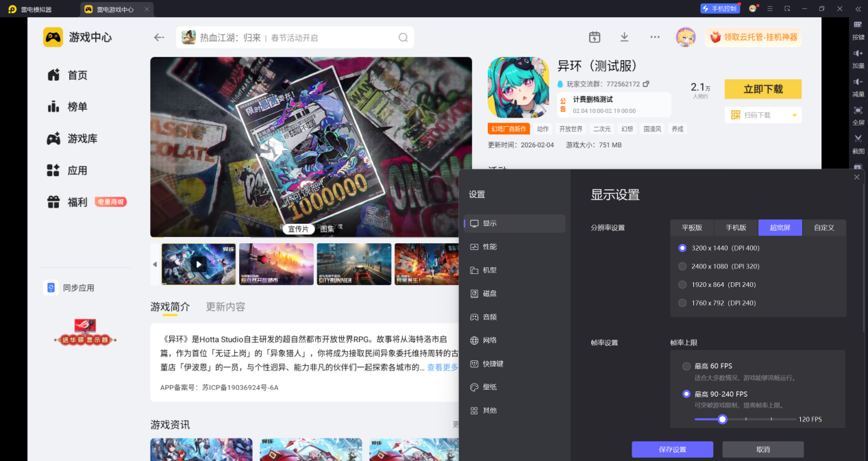Screen dimensions: 868x461
Task: Open the 网络 network settings
Action: [x=514, y=340]
